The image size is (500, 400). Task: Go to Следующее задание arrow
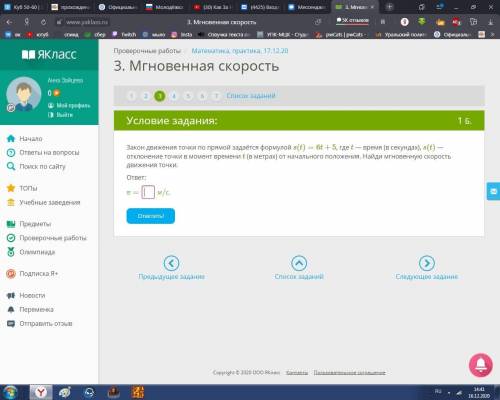(427, 263)
